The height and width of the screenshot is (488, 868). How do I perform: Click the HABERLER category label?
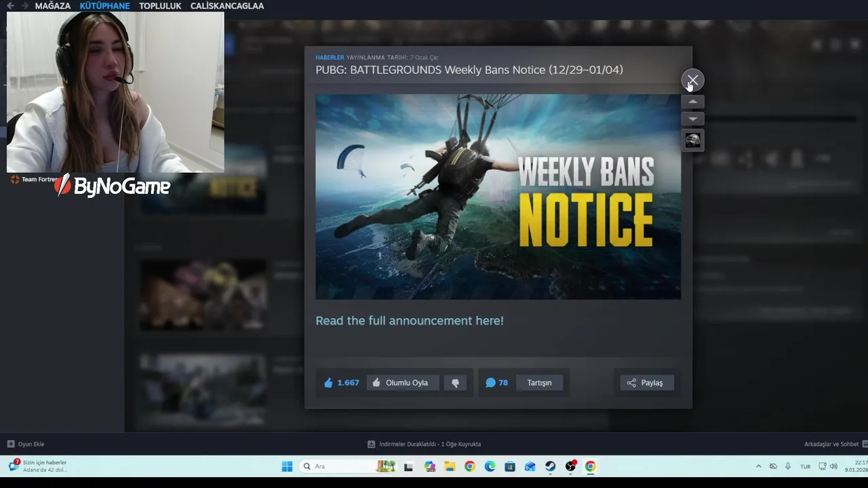(x=330, y=58)
